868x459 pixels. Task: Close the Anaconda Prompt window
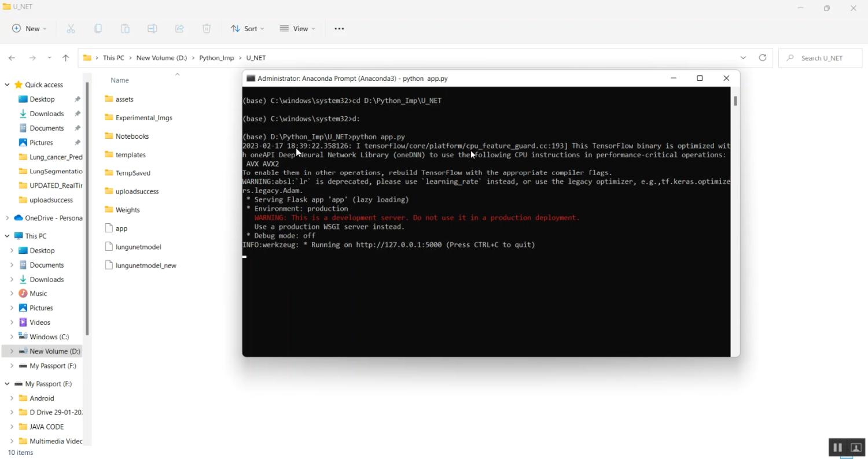[x=726, y=78]
